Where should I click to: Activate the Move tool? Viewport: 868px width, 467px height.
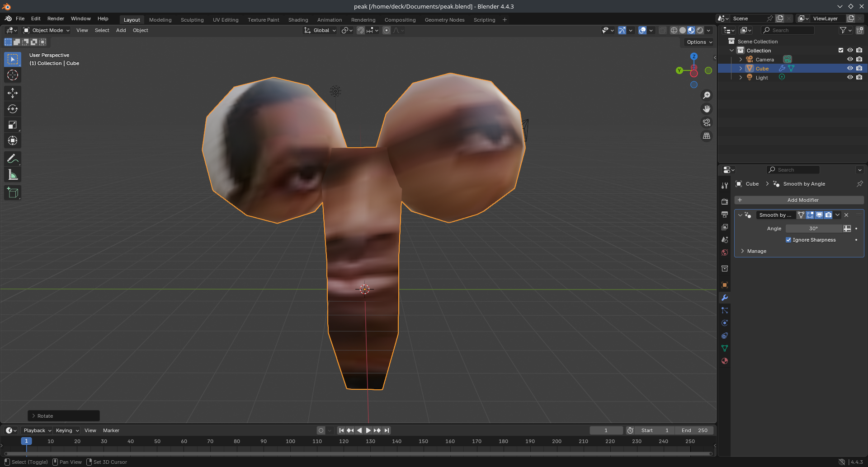click(13, 93)
